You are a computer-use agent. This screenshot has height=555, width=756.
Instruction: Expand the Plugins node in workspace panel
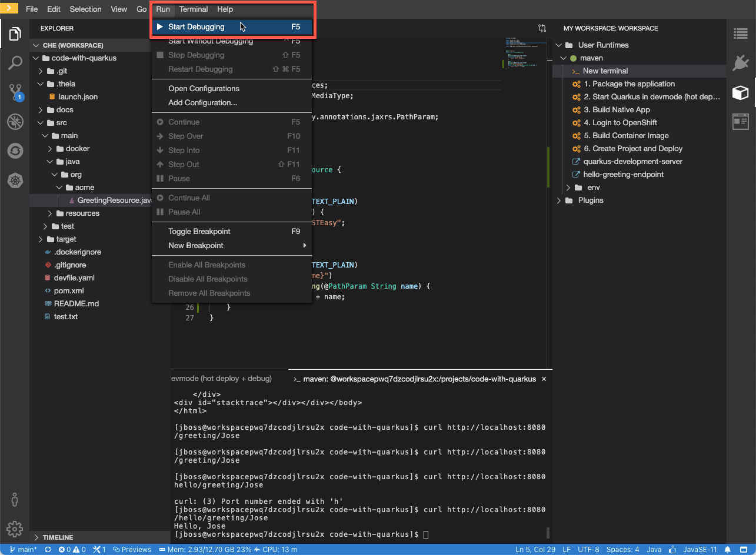[558, 200]
